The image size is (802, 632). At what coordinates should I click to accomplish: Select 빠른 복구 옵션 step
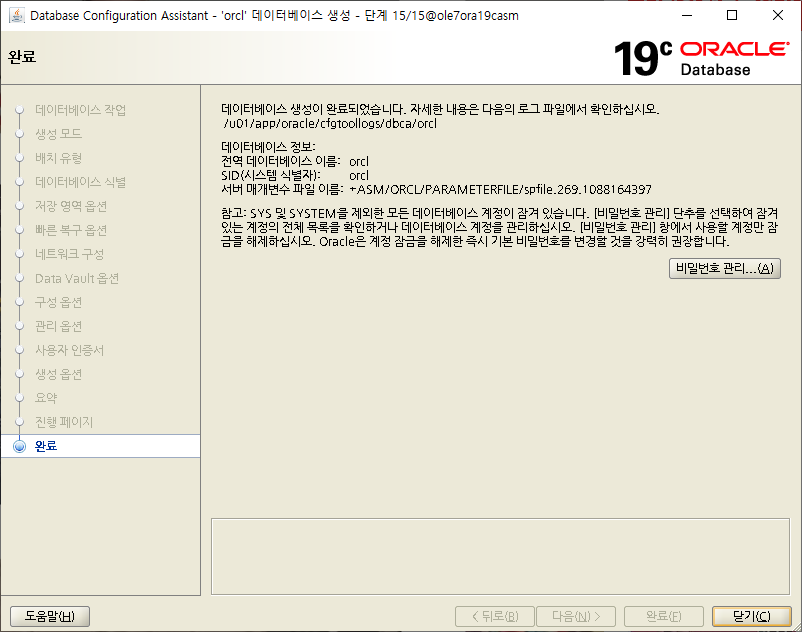[x=71, y=230]
